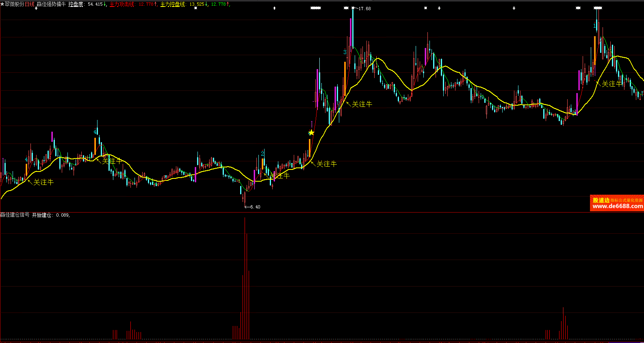The height and width of the screenshot is (343, 644).
Task: Open the 赢佳强势擒牛 indicator title
Action: pos(51,4)
